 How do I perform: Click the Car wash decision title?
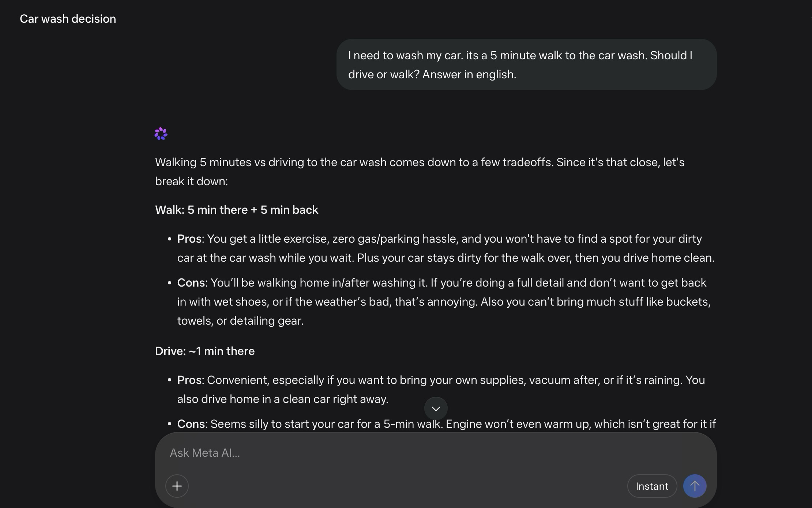coord(68,19)
